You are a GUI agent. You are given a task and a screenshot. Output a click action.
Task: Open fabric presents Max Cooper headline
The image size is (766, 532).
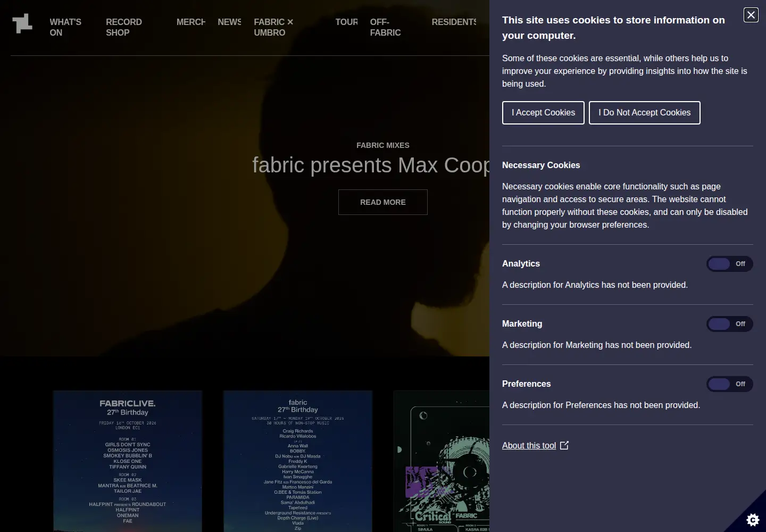coord(371,165)
